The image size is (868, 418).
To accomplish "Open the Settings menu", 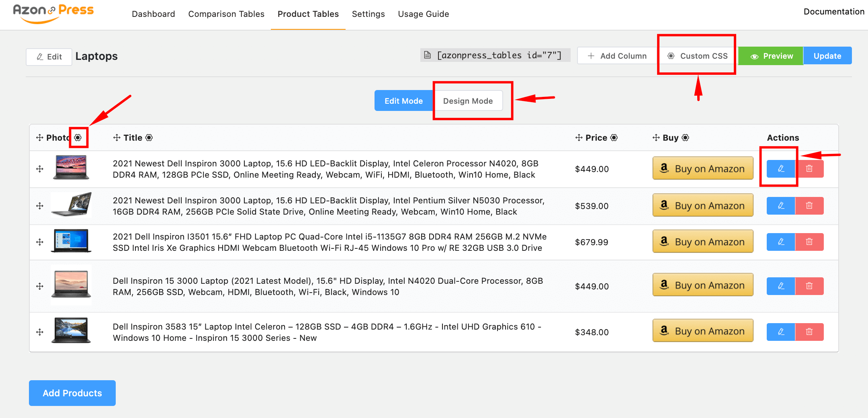I will (x=368, y=14).
